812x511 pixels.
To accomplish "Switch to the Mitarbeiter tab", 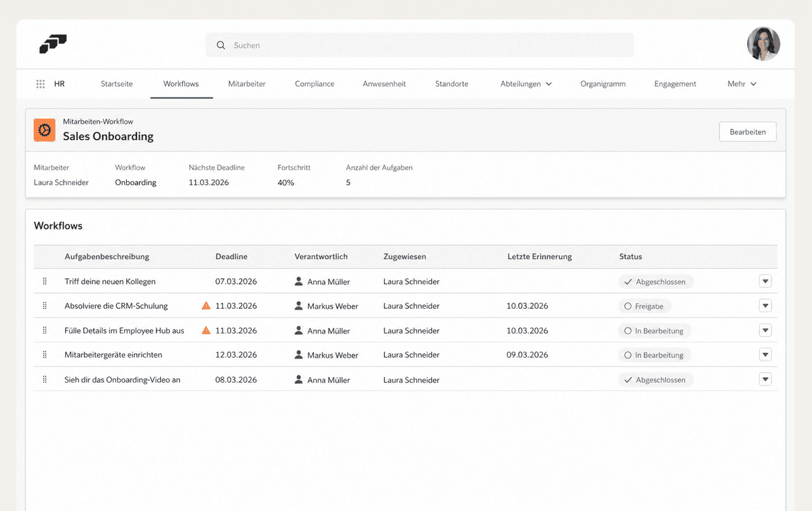I will click(247, 84).
